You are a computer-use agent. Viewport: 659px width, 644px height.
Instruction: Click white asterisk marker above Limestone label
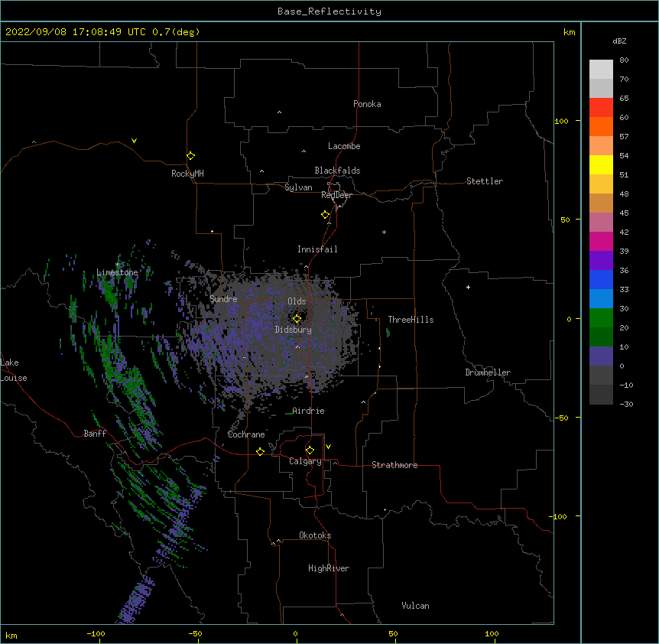pyautogui.click(x=118, y=265)
